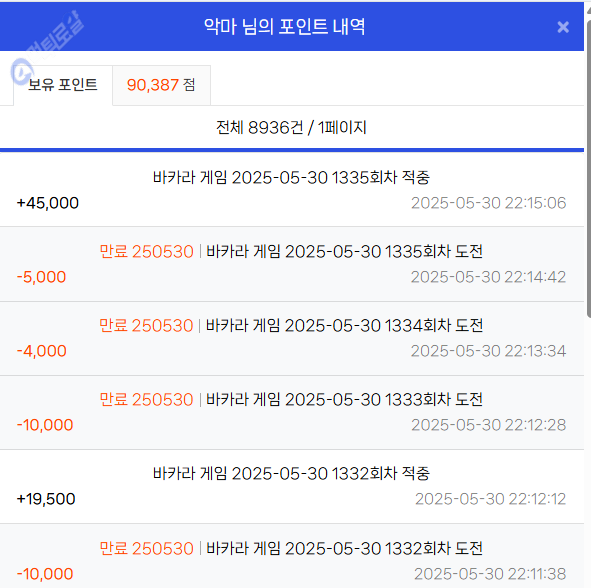Screen dimensions: 591x588
Task: Click the watermark logo icon at top left
Action: coord(22,70)
